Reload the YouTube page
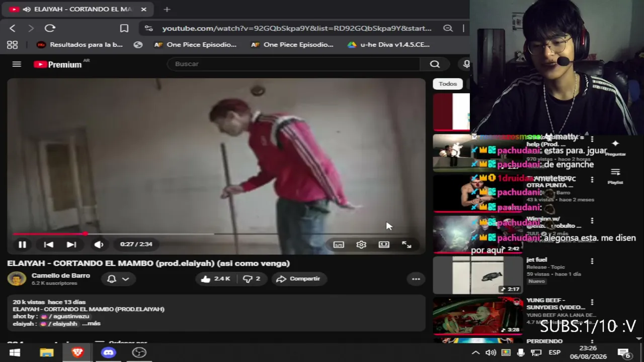The width and height of the screenshot is (644, 362). tap(50, 28)
